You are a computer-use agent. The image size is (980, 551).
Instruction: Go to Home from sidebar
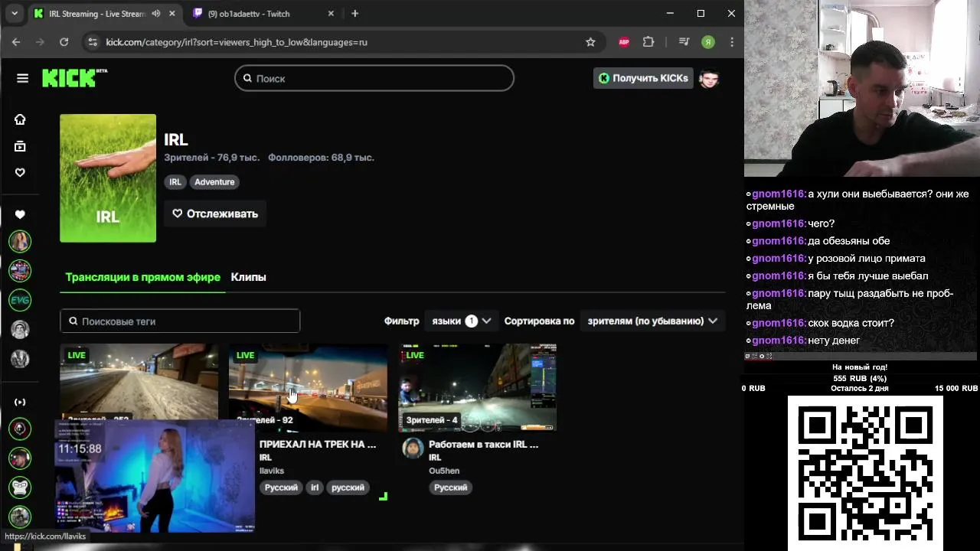pos(20,119)
